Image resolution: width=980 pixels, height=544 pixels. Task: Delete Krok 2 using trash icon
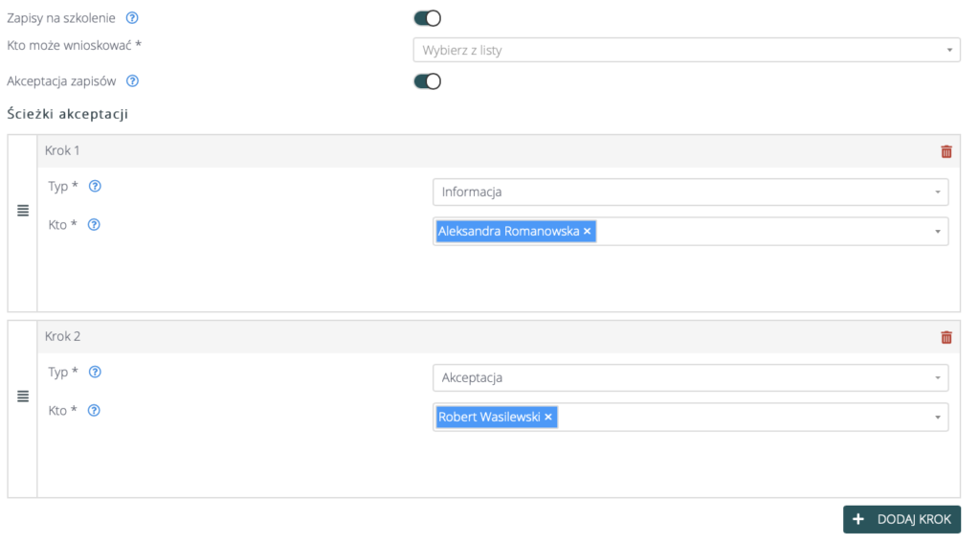pos(946,337)
